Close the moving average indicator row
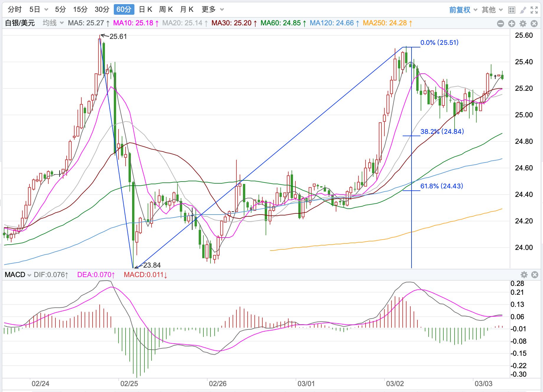 tap(534, 24)
